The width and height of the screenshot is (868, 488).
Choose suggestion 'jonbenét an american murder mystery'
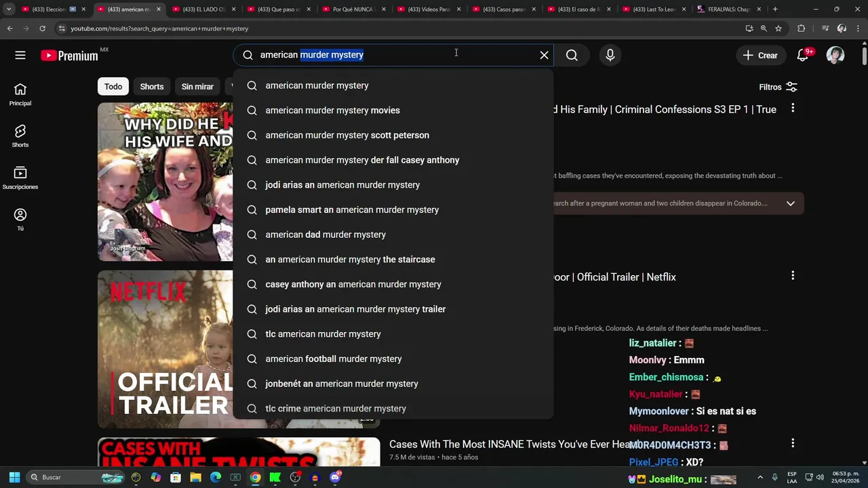pyautogui.click(x=393, y=384)
